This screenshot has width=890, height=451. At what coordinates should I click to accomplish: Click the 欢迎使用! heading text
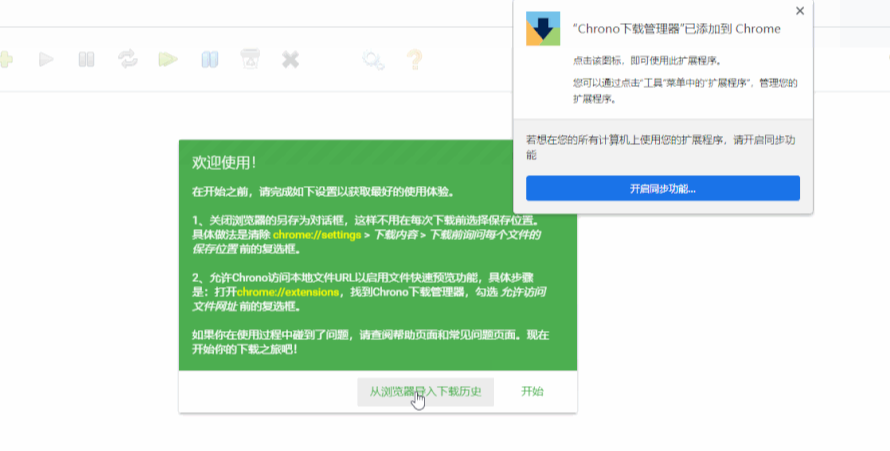224,163
